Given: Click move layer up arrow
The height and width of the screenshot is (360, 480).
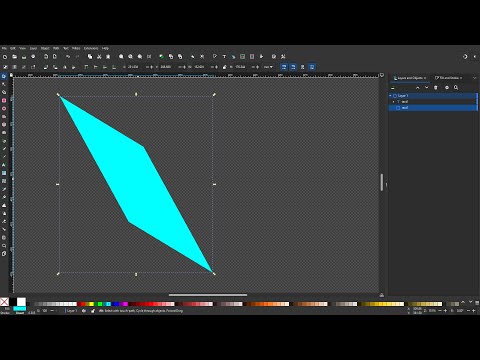Looking at the screenshot, I should pyautogui.click(x=418, y=88).
